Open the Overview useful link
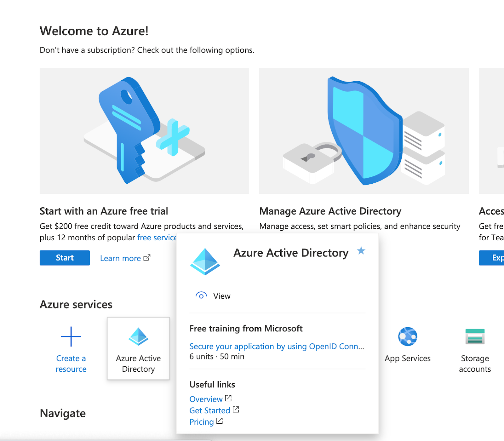Image resolution: width=504 pixels, height=441 pixels. pos(206,399)
